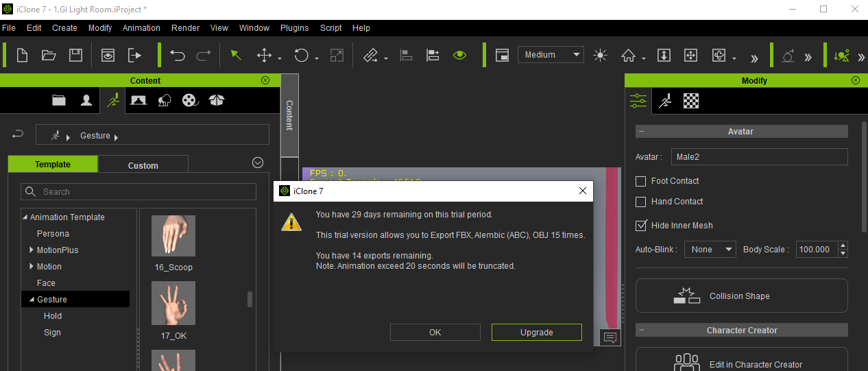Viewport: 868px width, 371px height.
Task: Collapse the Character Creator section
Action: tap(641, 331)
